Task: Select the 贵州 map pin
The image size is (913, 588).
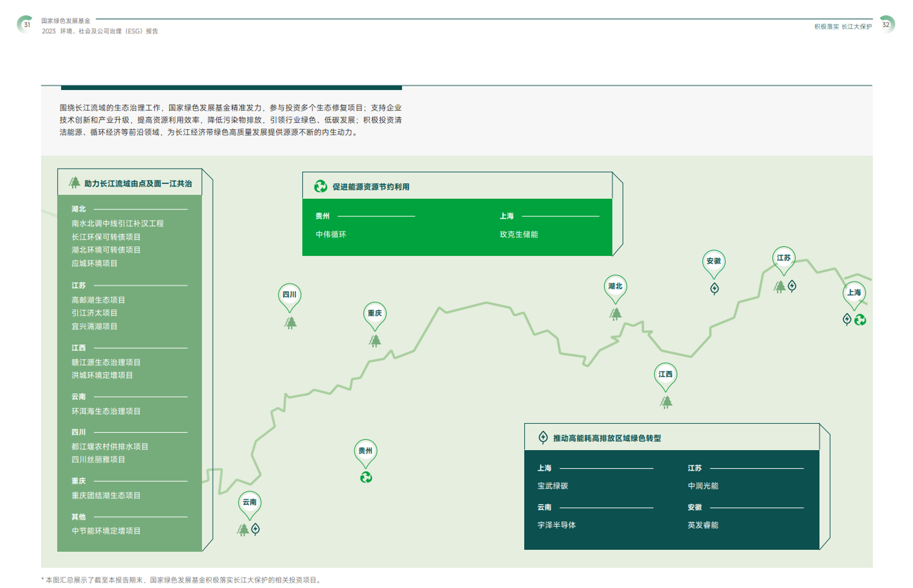Action: (365, 454)
